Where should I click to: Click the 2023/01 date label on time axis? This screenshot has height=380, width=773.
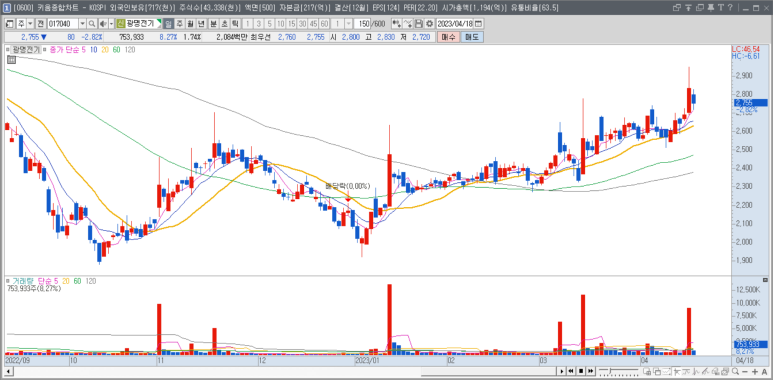pyautogui.click(x=367, y=361)
